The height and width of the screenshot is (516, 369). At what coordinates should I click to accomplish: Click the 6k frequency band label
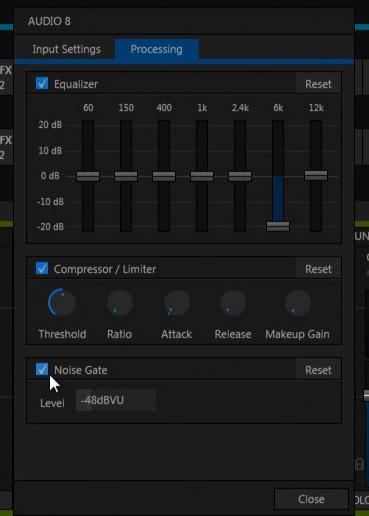(x=278, y=108)
